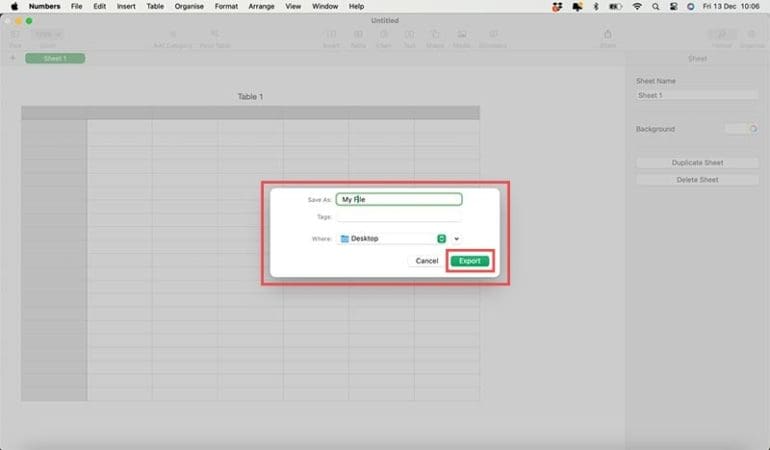Click the date and time in the menu bar
Viewport: 770px width, 450px height.
click(731, 6)
